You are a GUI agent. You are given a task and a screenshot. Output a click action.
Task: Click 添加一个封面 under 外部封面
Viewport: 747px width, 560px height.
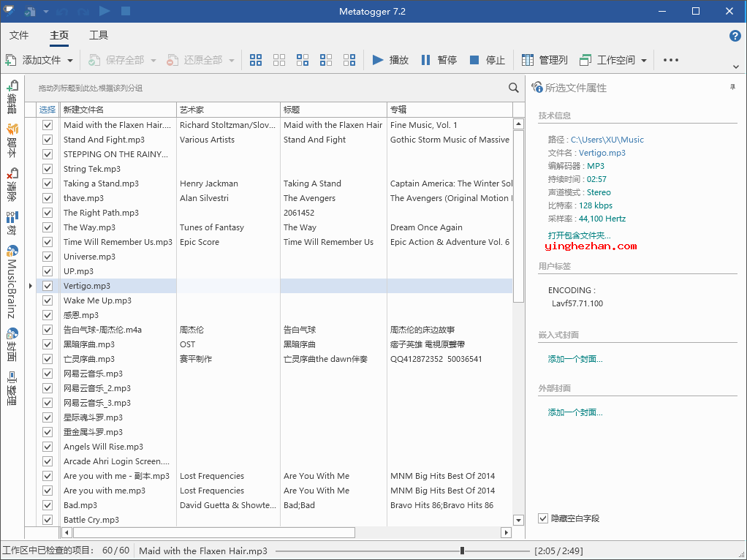(575, 412)
